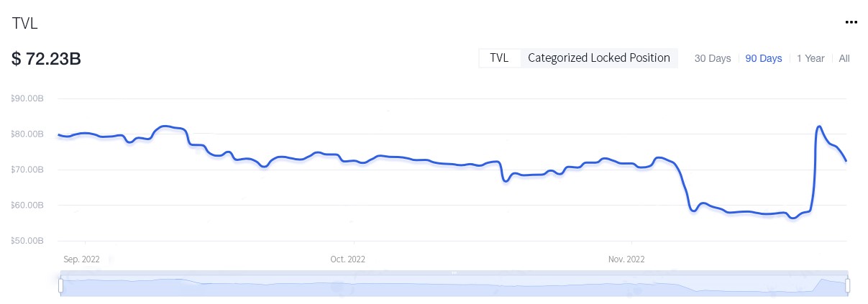The width and height of the screenshot is (868, 304).
Task: Open the three-dot more options menu
Action: pos(851,22)
